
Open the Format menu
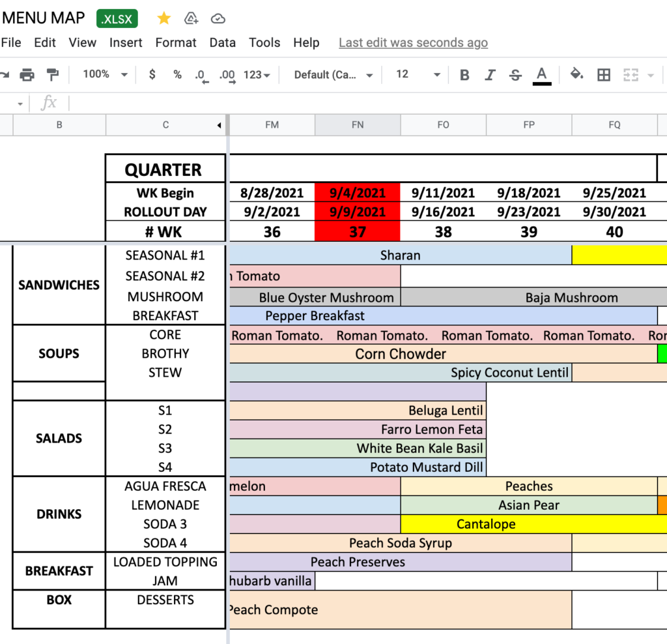point(176,42)
